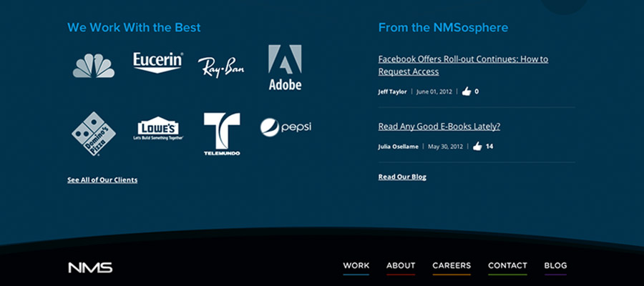Click author name Jeff Taylor

coord(392,92)
